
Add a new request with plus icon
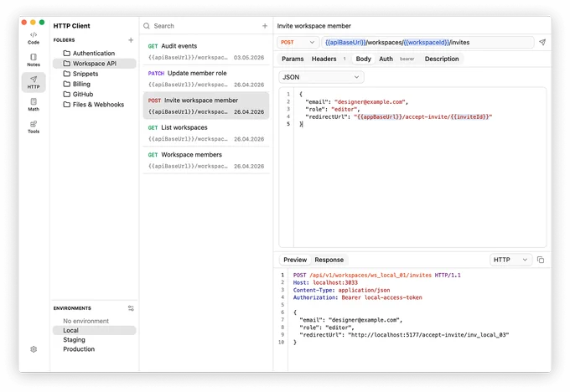click(265, 26)
